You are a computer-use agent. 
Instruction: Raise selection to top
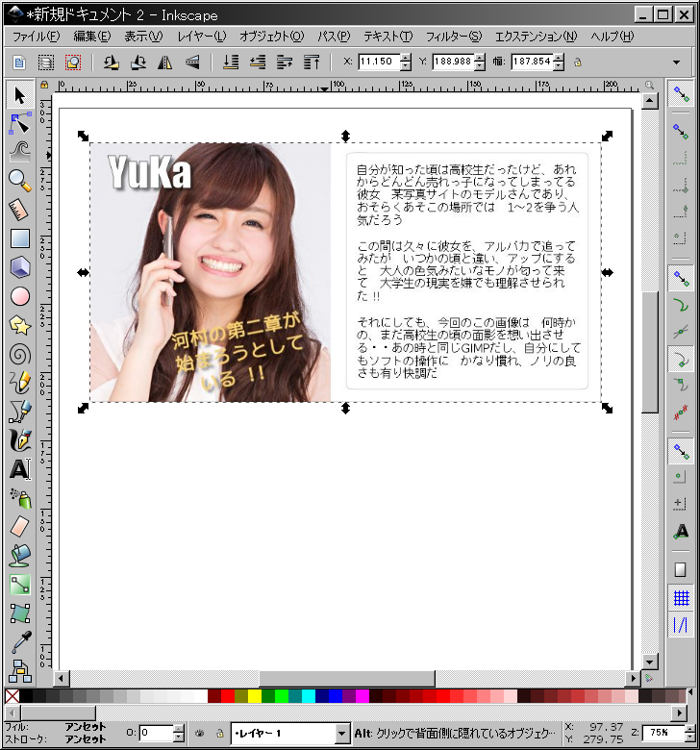coord(312,62)
